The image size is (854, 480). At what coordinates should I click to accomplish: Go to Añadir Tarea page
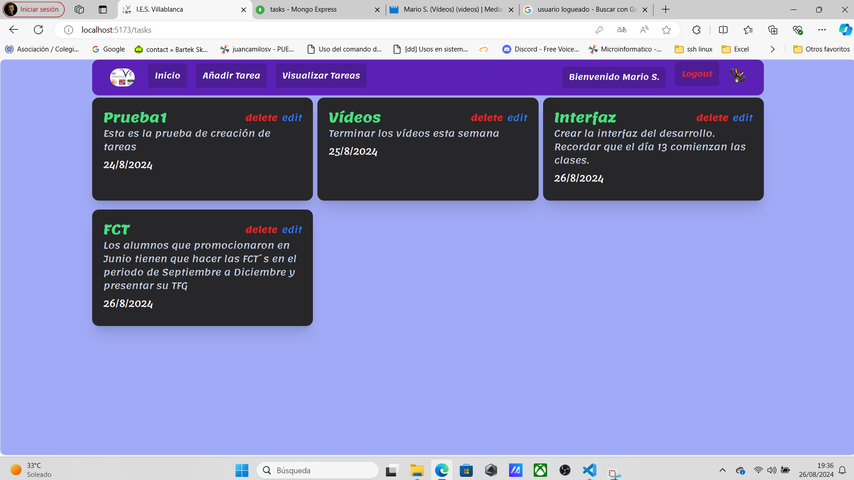(x=231, y=76)
